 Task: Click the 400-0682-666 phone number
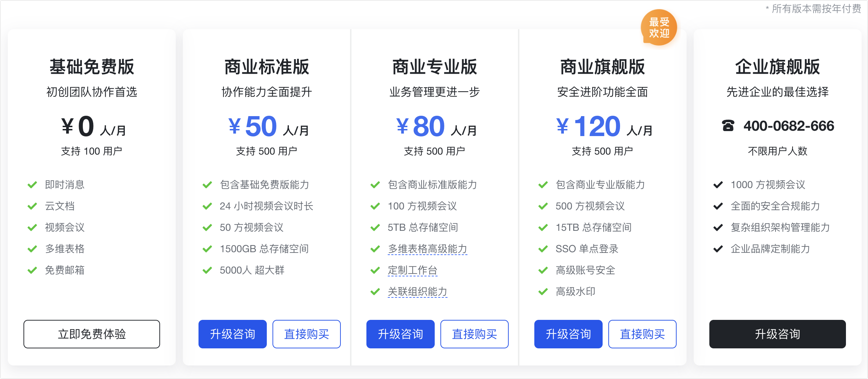pos(789,126)
